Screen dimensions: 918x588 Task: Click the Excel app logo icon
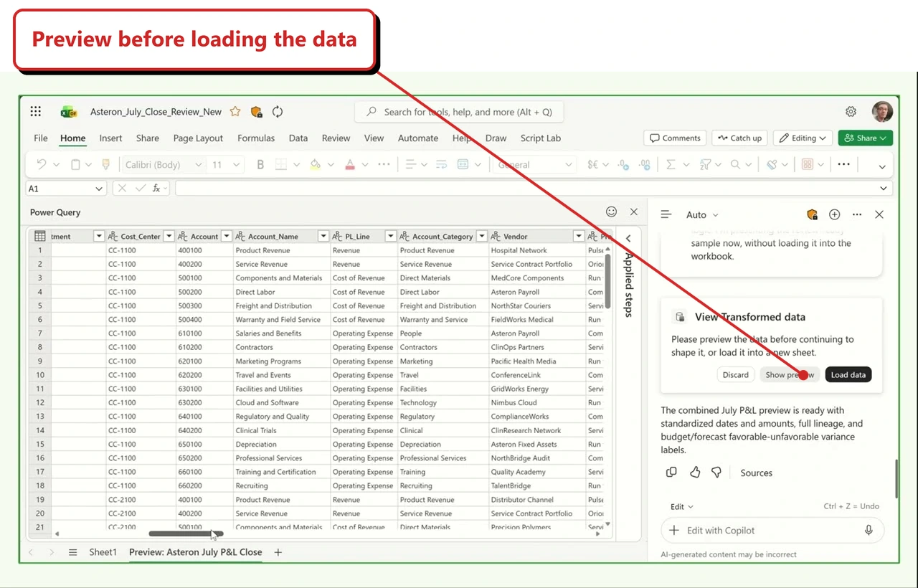pyautogui.click(x=69, y=112)
